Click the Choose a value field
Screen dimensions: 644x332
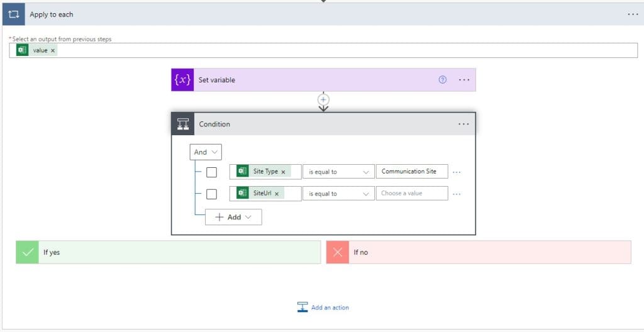pyautogui.click(x=412, y=194)
